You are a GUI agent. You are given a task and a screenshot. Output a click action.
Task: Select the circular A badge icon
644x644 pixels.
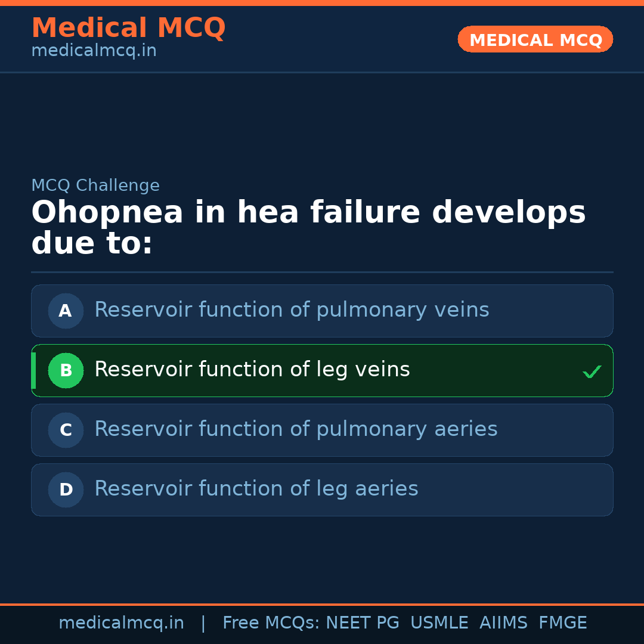pyautogui.click(x=66, y=311)
